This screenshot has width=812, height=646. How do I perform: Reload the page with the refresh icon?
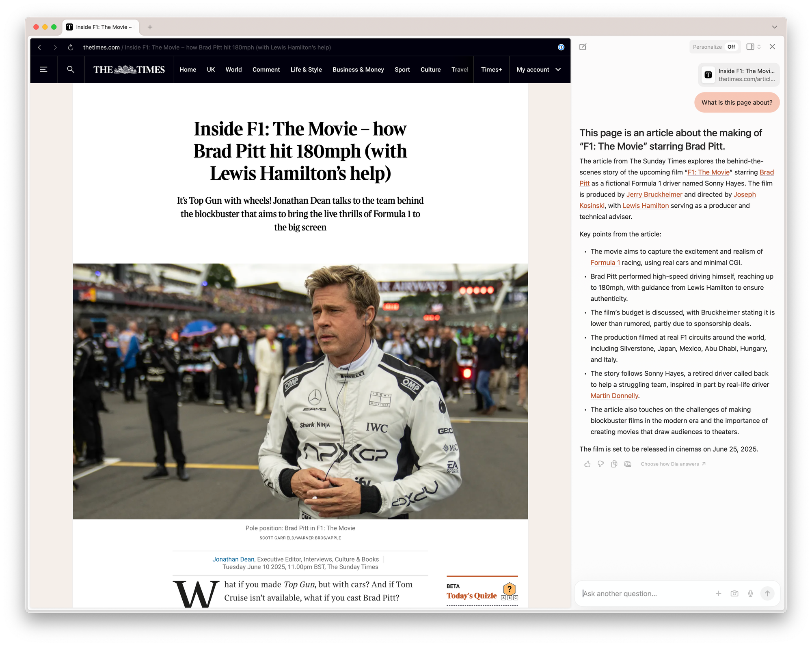click(x=71, y=47)
